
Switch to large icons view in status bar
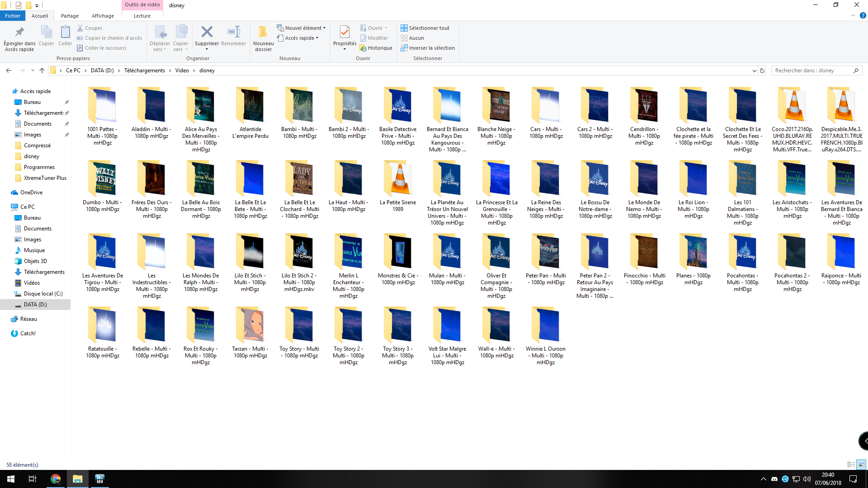(x=861, y=465)
